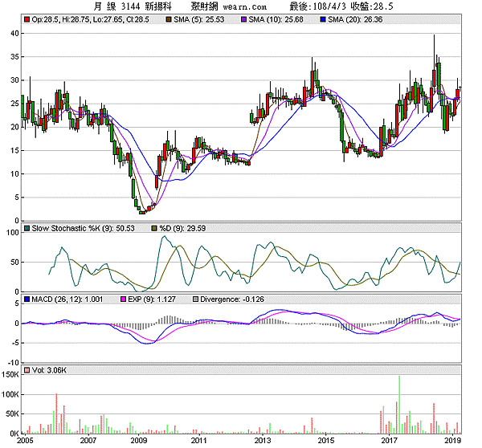Click the brown SMA (5) legend swatch
Screen dimensions: 482x448
169,19
